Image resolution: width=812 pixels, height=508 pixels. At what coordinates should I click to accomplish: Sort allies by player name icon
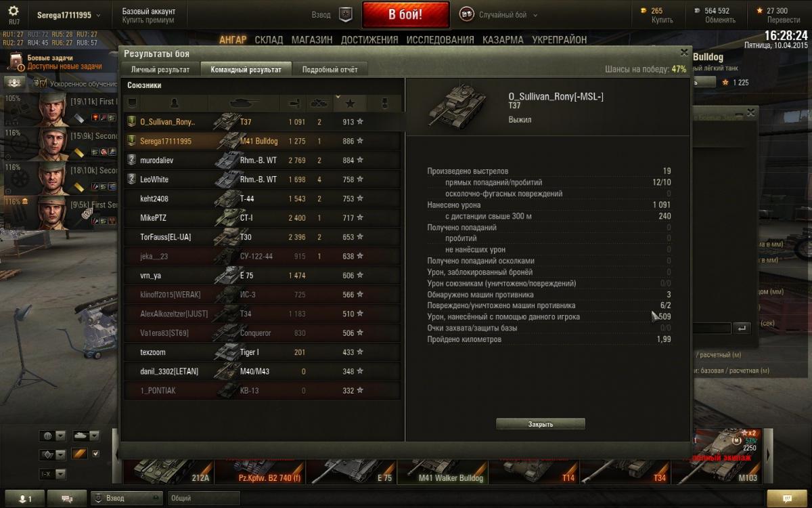pos(174,103)
